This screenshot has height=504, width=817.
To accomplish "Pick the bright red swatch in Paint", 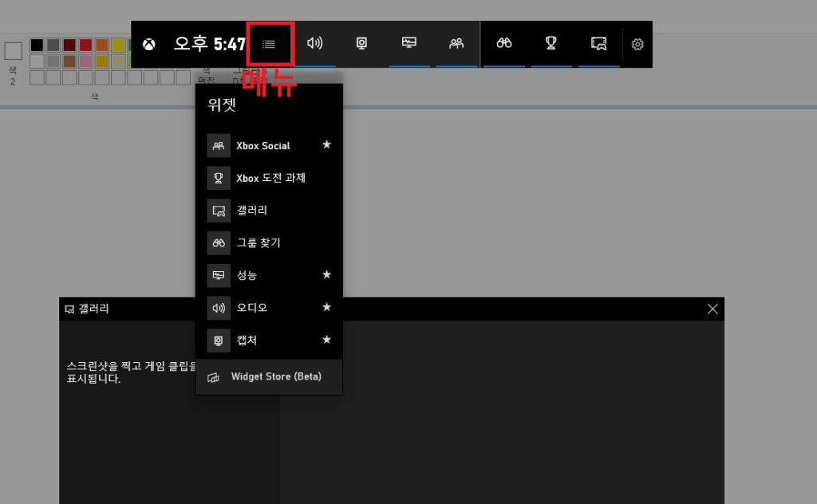I will 86,45.
